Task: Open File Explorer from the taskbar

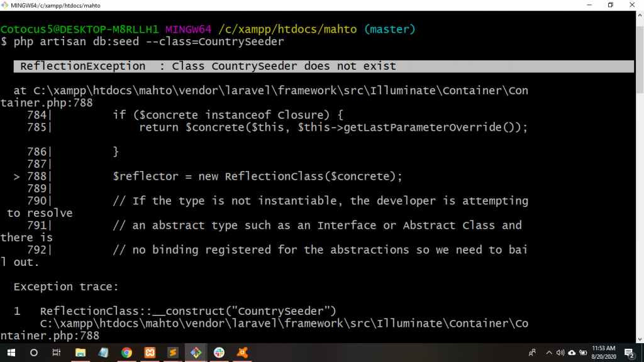Action: tap(80, 353)
